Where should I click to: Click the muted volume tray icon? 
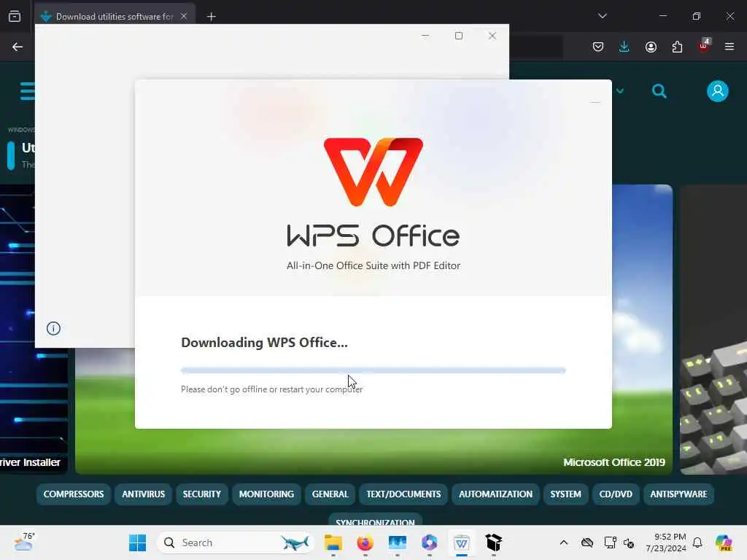[629, 542]
